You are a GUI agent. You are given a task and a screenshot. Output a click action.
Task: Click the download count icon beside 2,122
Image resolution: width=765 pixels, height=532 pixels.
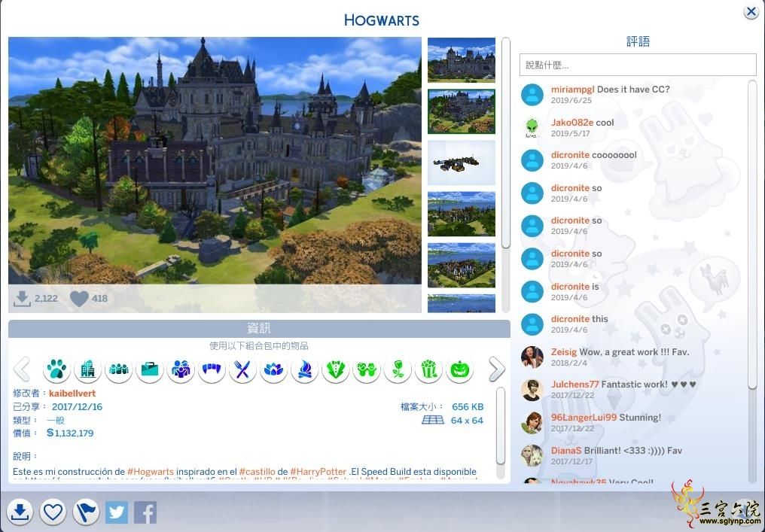tap(22, 299)
